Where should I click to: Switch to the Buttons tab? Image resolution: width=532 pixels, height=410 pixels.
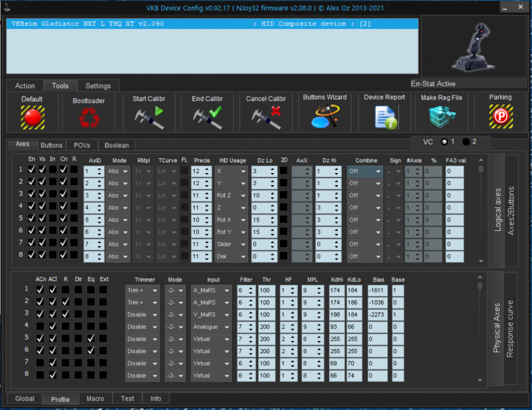pos(52,145)
